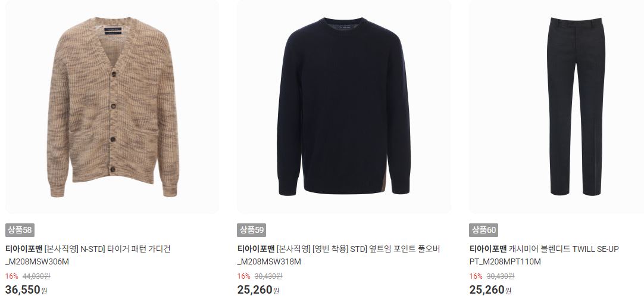The height and width of the screenshot is (299, 644).
Task: Open the 캐시미어 블렌디드 TWILL SE-UP title
Action: (x=564, y=249)
